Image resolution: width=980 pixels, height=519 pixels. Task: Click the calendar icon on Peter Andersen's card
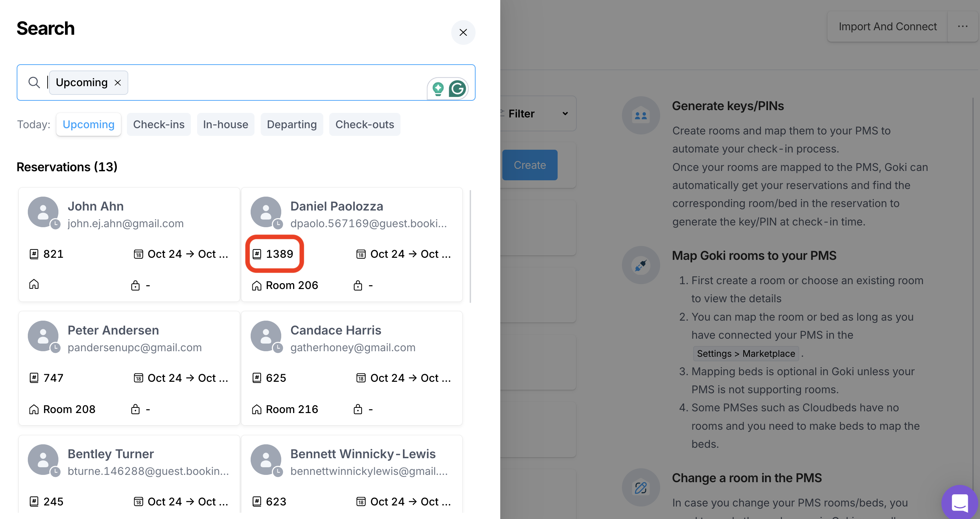tap(138, 378)
